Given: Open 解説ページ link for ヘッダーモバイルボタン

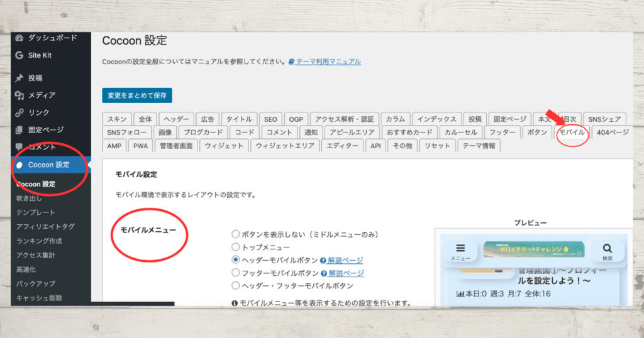Looking at the screenshot, I should tap(345, 261).
